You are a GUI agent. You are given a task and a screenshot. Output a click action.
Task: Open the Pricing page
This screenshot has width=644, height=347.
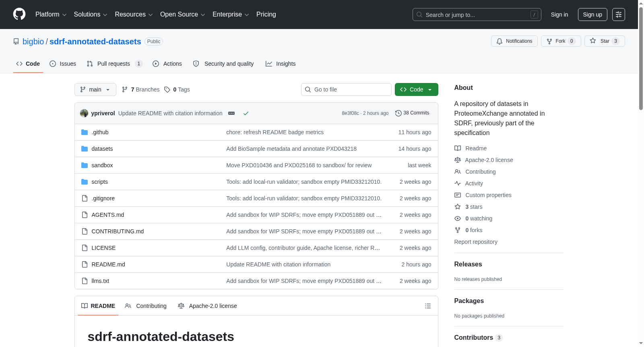(x=266, y=15)
